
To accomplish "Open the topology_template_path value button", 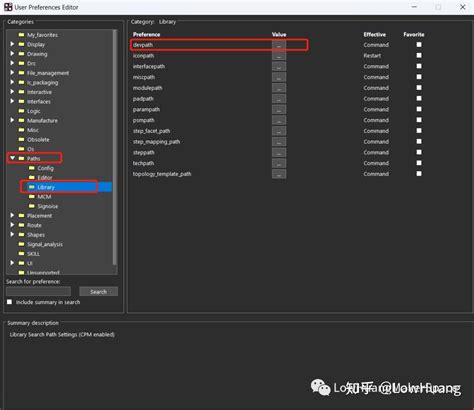I will (279, 174).
